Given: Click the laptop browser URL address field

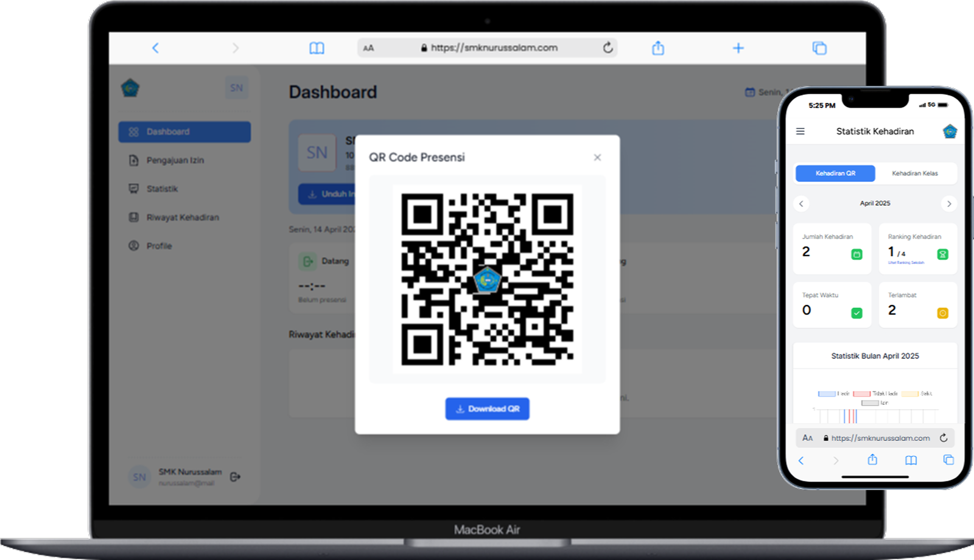Looking at the screenshot, I should click(493, 47).
